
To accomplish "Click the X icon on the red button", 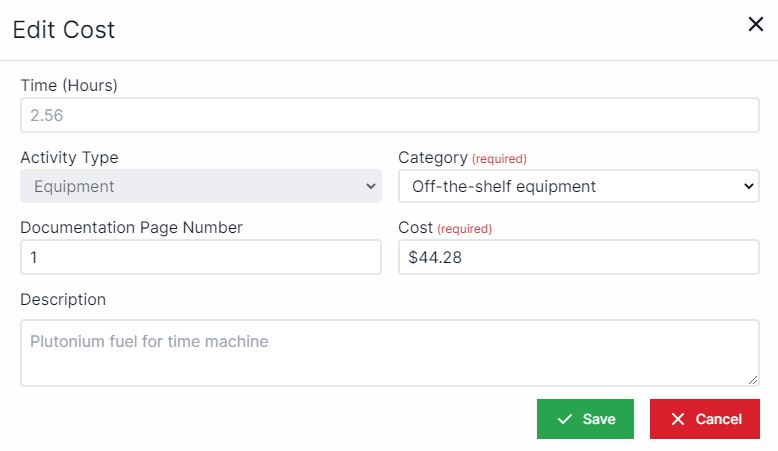I will [678, 419].
